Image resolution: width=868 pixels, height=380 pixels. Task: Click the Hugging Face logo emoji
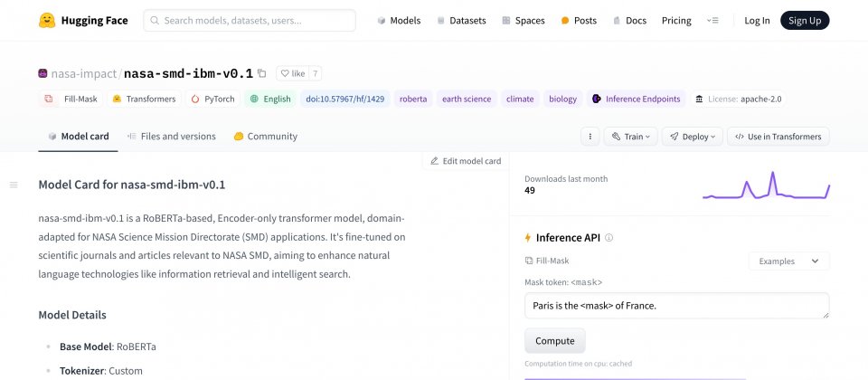[x=47, y=21]
